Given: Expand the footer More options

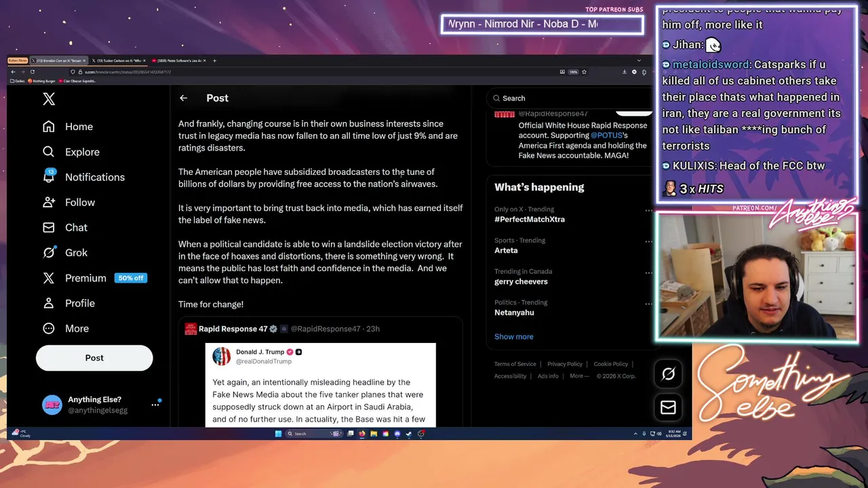Looking at the screenshot, I should pos(578,376).
